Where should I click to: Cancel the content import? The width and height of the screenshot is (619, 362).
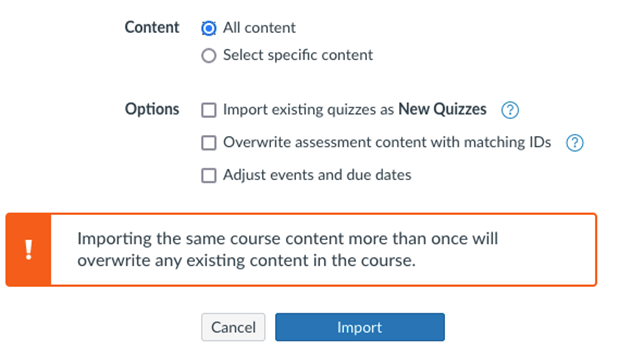[x=233, y=327]
